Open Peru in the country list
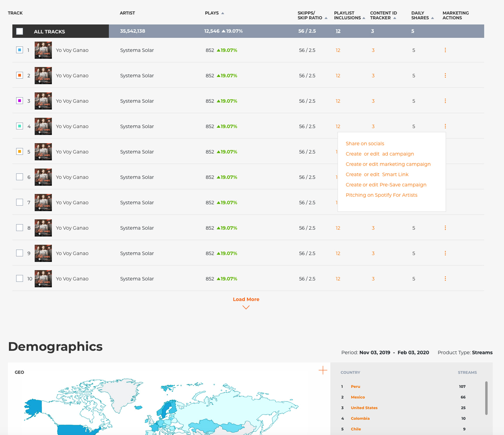This screenshot has height=435, width=504. click(x=355, y=387)
